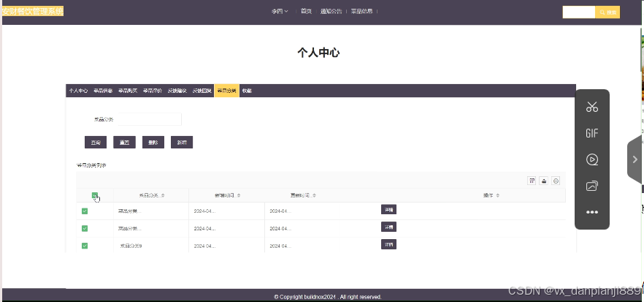This screenshot has height=302, width=644.
Task: Sort by the 操作 column arrows
Action: [x=498, y=195]
